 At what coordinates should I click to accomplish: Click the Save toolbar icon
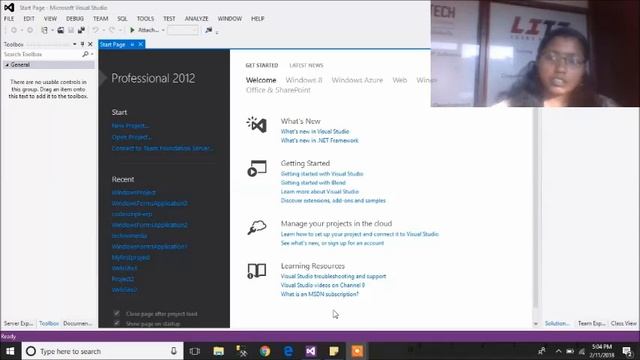click(71, 30)
